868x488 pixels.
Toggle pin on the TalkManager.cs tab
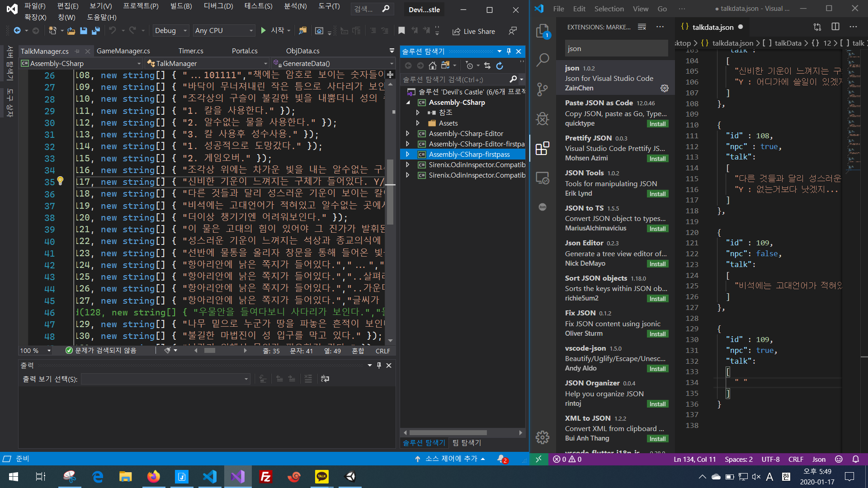point(77,51)
